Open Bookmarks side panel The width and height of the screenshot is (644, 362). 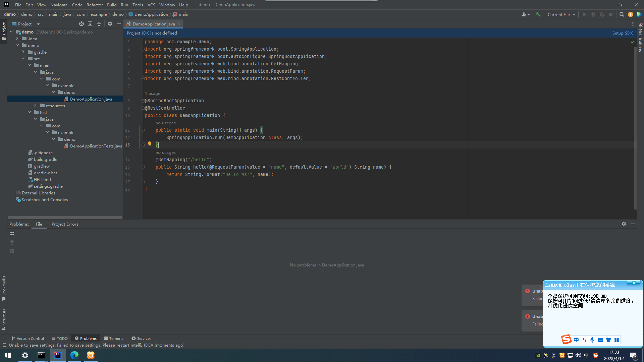coord(4,288)
